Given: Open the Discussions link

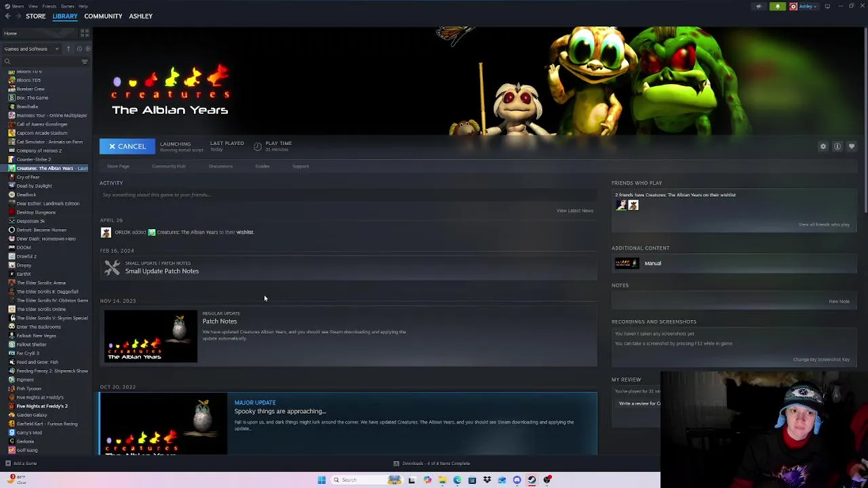Looking at the screenshot, I should (x=220, y=166).
